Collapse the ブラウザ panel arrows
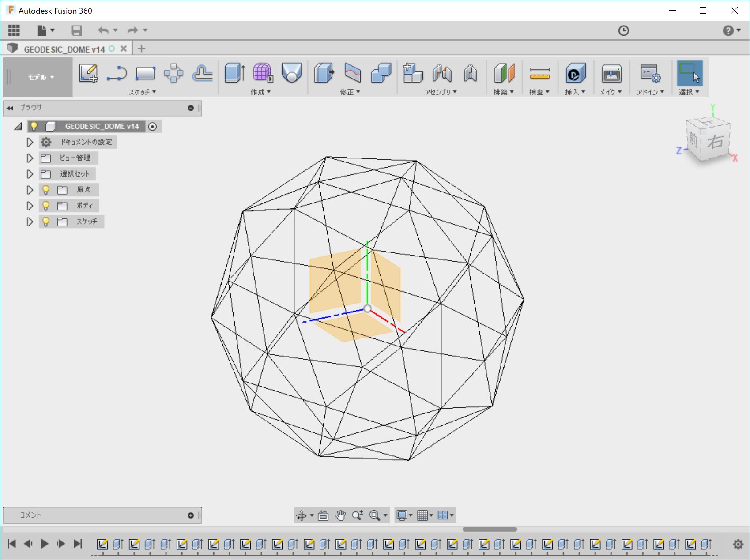The width and height of the screenshot is (750, 560). [x=10, y=108]
